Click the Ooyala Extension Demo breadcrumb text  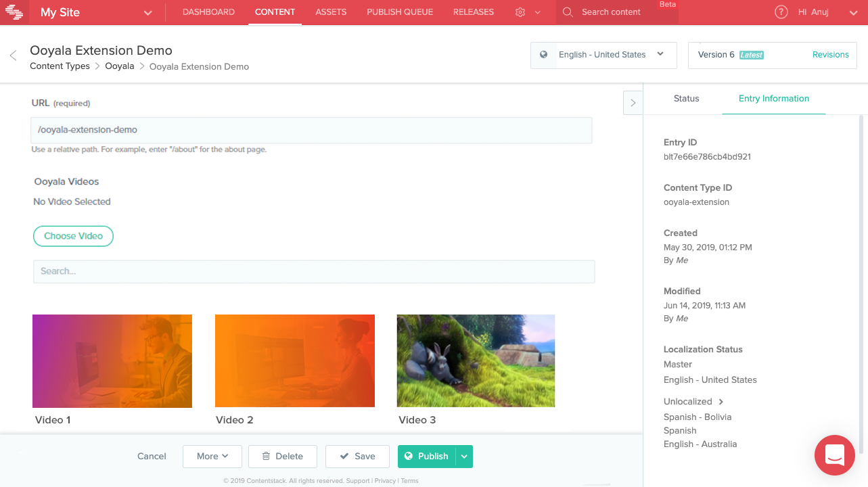pyautogui.click(x=199, y=66)
